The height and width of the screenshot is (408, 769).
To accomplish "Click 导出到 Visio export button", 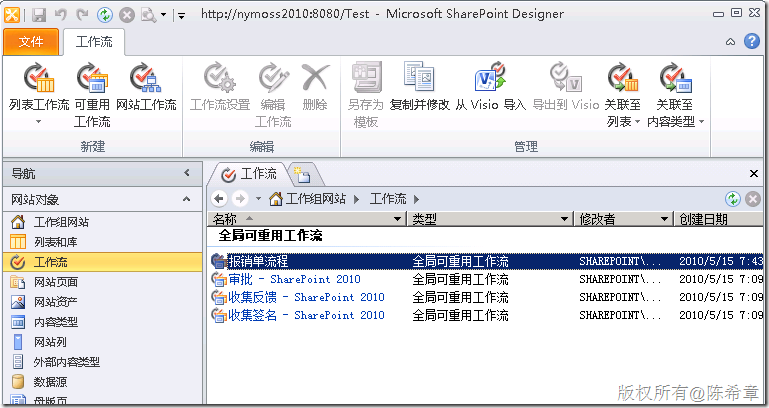I will 566,87.
